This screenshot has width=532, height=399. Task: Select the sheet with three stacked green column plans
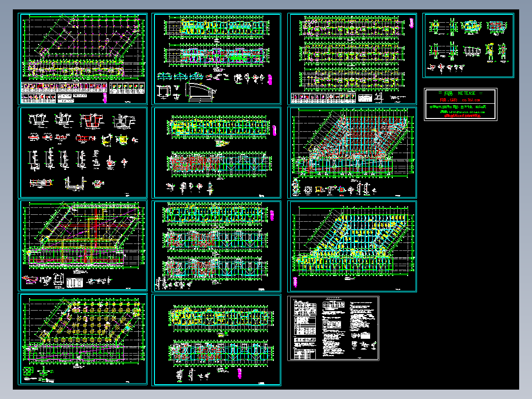(352, 59)
